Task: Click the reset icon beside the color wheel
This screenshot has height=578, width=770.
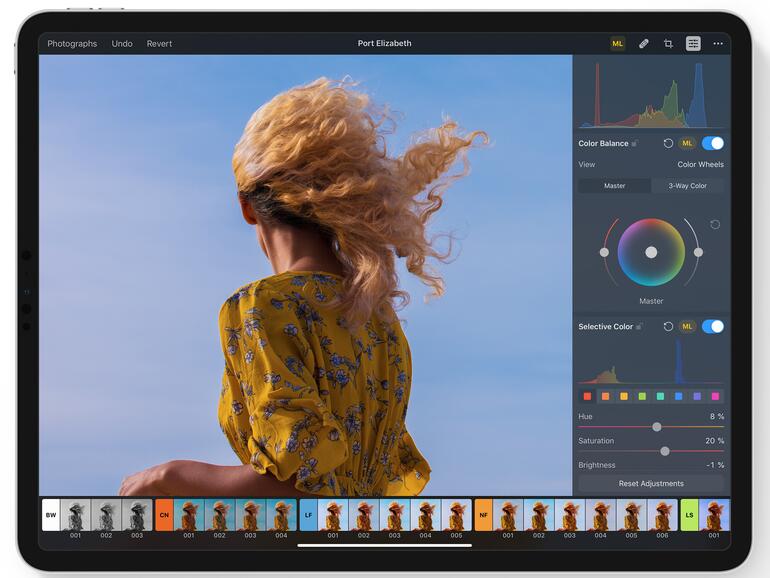Action: (x=715, y=224)
